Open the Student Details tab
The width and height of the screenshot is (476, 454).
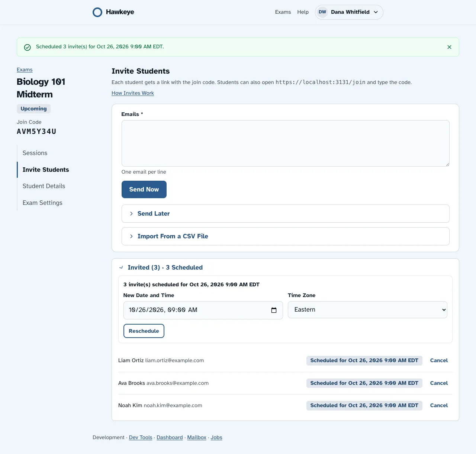(x=44, y=186)
